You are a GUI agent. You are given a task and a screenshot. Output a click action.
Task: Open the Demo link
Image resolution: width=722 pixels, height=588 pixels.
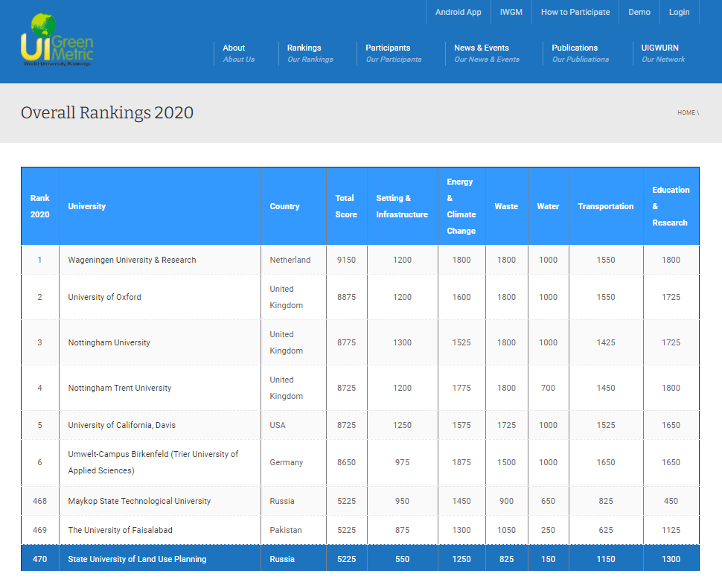[x=639, y=12]
